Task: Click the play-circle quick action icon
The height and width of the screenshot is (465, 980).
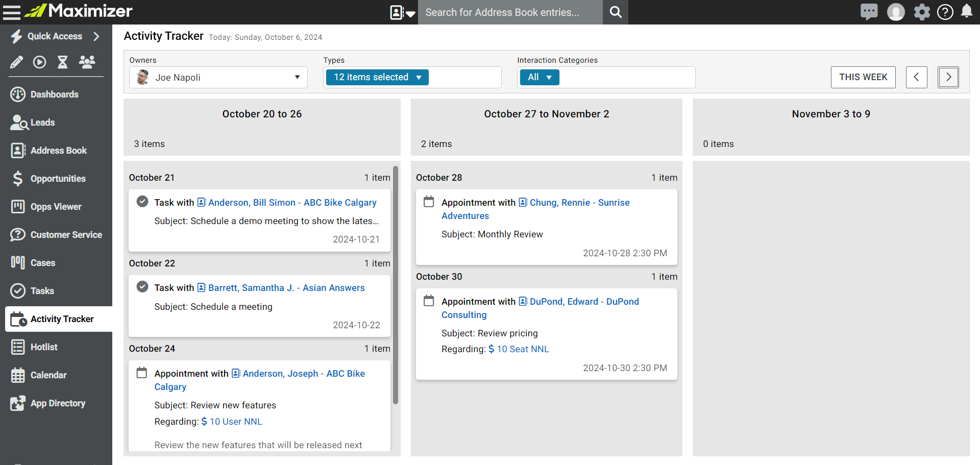Action: tap(39, 62)
